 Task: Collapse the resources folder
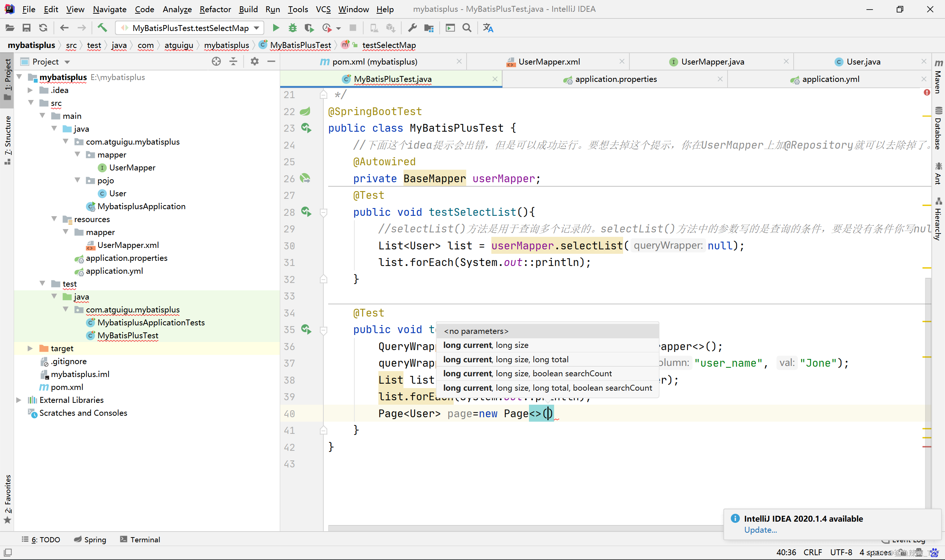pos(54,219)
